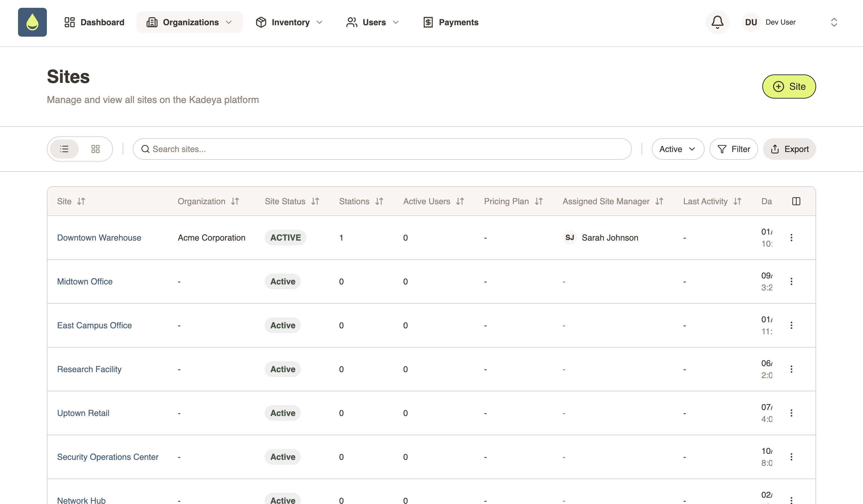Open row actions menu for Uptown Retail

[x=791, y=413]
